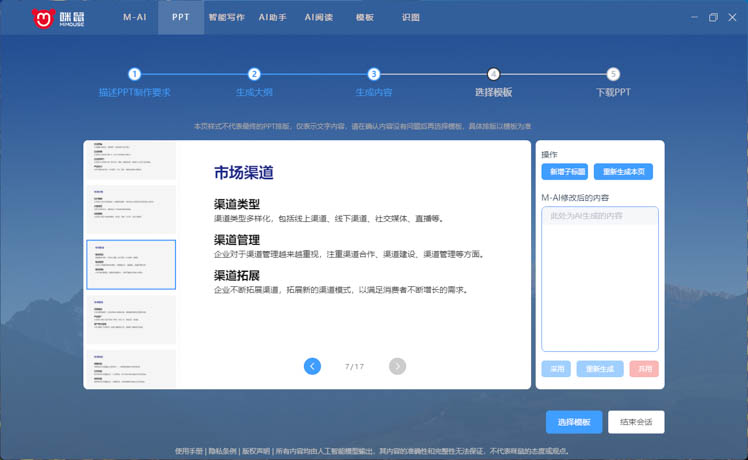748x460 pixels.
Task: Click the 新增子标题 button
Action: pyautogui.click(x=565, y=172)
